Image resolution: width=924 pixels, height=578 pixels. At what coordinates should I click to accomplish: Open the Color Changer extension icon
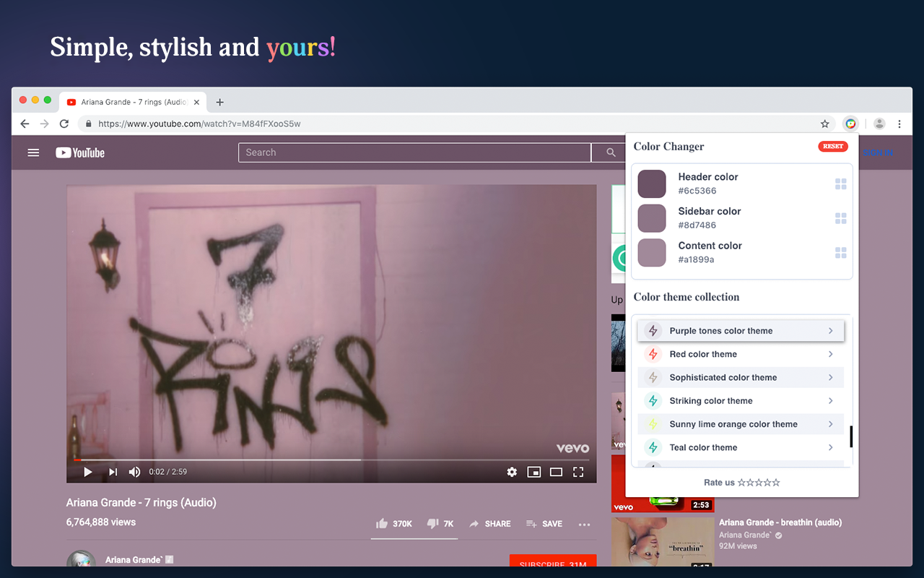click(x=851, y=124)
